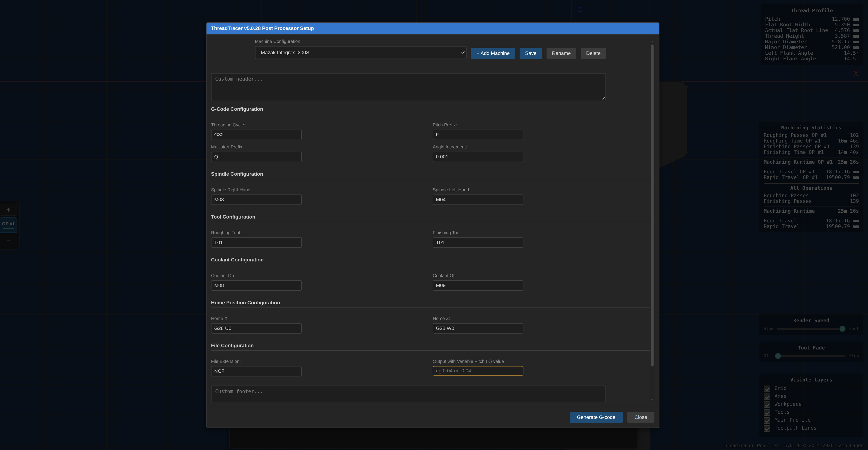The height and width of the screenshot is (450, 868).
Task: Click the red X icon near Thread Profile
Action: pos(856,73)
